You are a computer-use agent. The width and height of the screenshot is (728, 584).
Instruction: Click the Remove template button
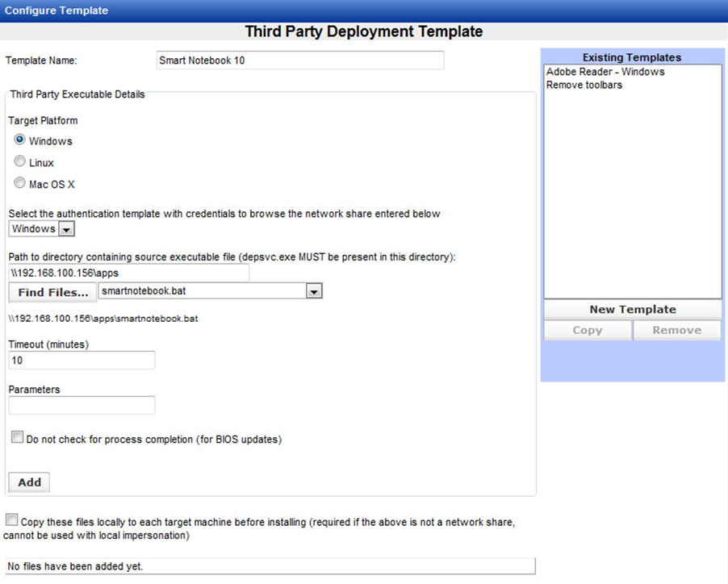(676, 330)
